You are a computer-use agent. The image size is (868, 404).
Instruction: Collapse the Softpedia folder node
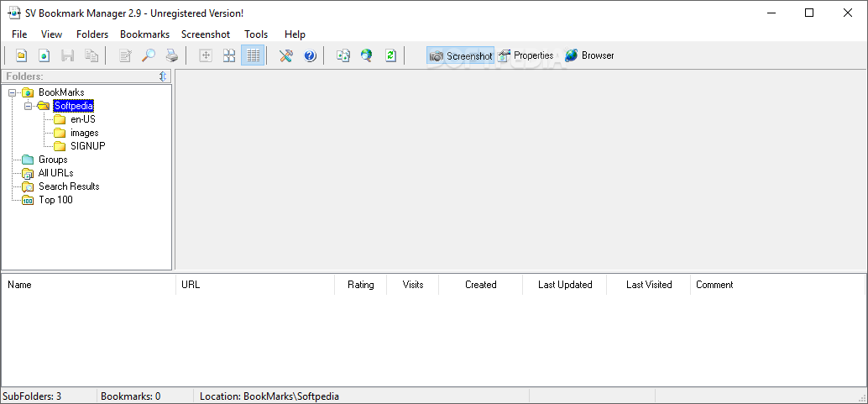pos(28,106)
